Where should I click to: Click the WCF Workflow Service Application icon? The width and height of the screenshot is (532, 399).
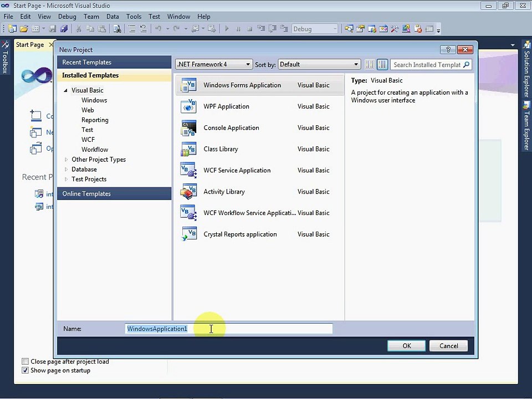pos(188,213)
